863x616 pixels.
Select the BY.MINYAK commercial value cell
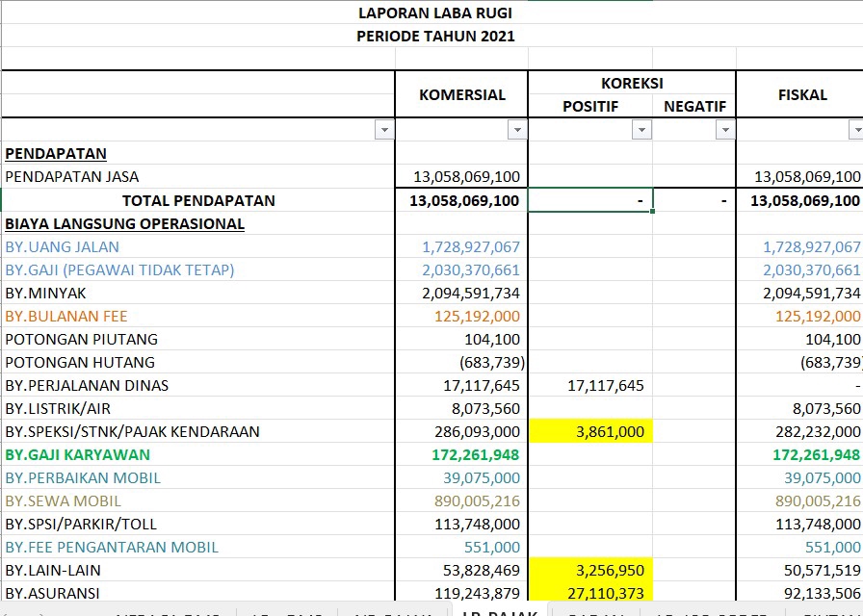460,293
